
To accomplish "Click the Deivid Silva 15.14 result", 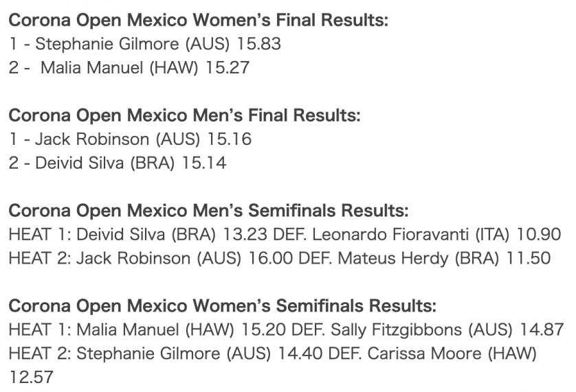I will (x=118, y=163).
